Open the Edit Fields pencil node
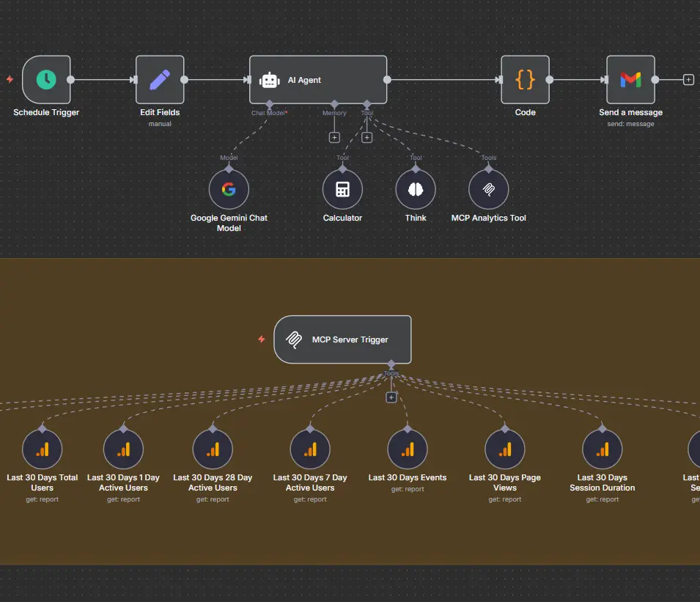 point(160,80)
